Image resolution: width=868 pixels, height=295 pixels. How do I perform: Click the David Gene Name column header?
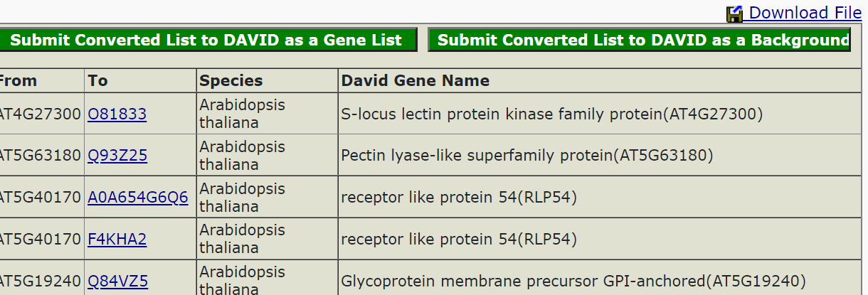click(416, 80)
